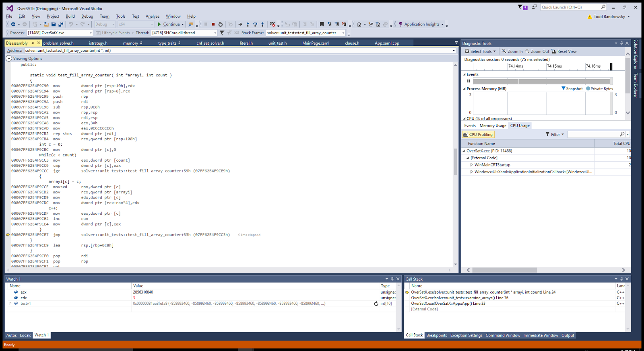Collapse the Process Memory (MB) section
Image resolution: width=644 pixels, height=351 pixels.
click(464, 89)
